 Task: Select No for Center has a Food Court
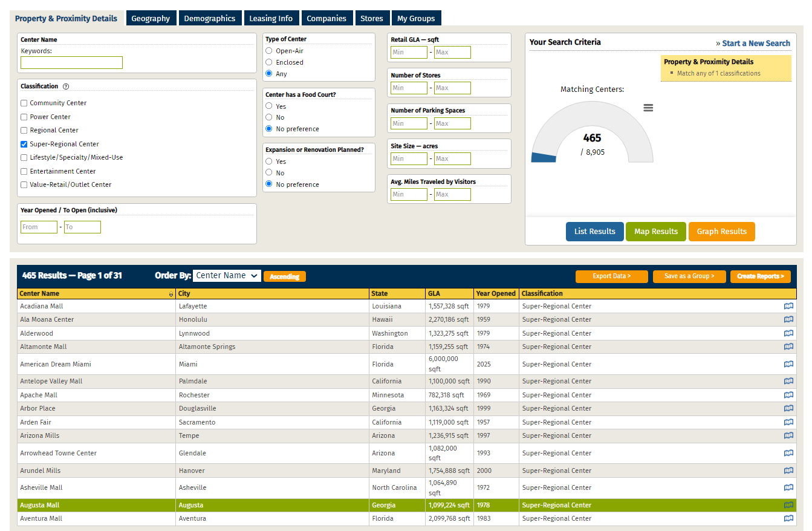click(x=269, y=117)
